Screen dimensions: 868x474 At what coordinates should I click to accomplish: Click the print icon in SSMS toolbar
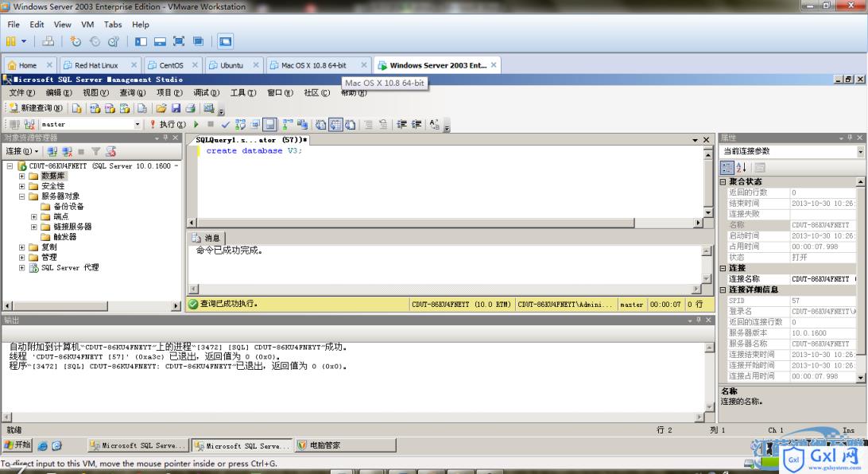point(191,108)
